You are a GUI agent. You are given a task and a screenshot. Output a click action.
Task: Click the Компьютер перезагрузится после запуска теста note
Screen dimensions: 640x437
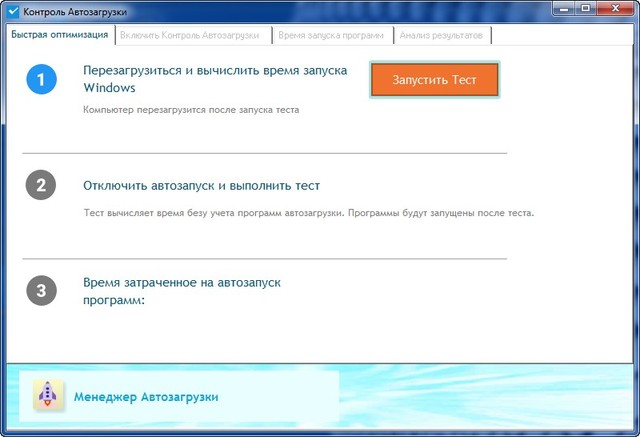click(191, 109)
